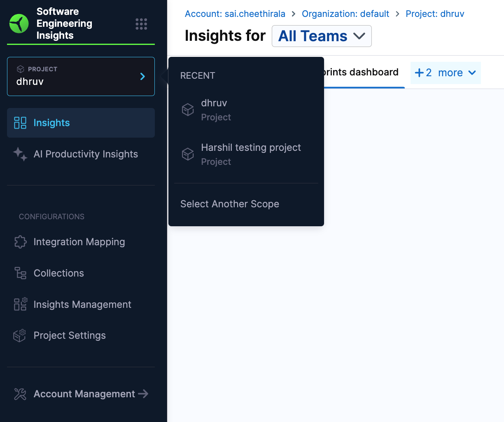Collapse the project scope selector chevron
The width and height of the screenshot is (504, 422).
[142, 76]
